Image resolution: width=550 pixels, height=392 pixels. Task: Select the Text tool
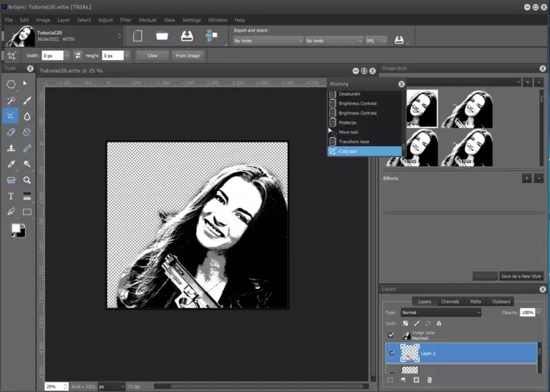coord(11,196)
